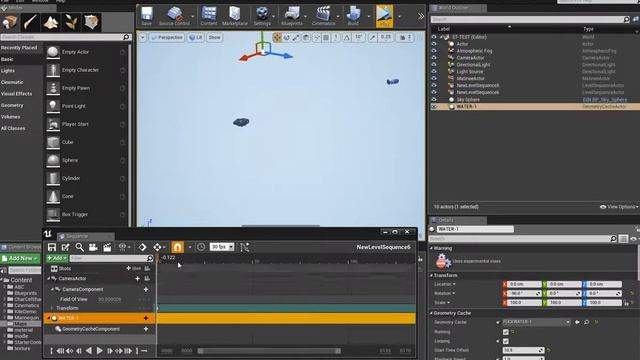Click the Sequencer find magnifier icon

pos(80,247)
